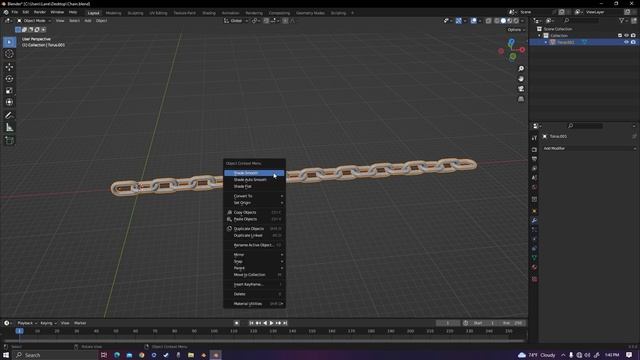Collapse Collection tree arrow in outliner
The image size is (640, 360).
coord(540,36)
